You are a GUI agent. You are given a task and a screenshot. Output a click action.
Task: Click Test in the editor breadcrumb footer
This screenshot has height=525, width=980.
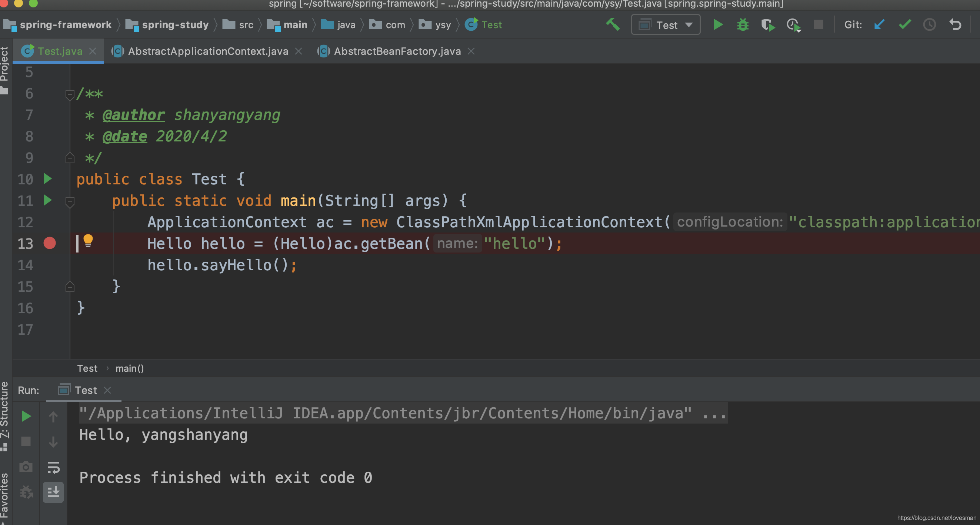pyautogui.click(x=87, y=368)
